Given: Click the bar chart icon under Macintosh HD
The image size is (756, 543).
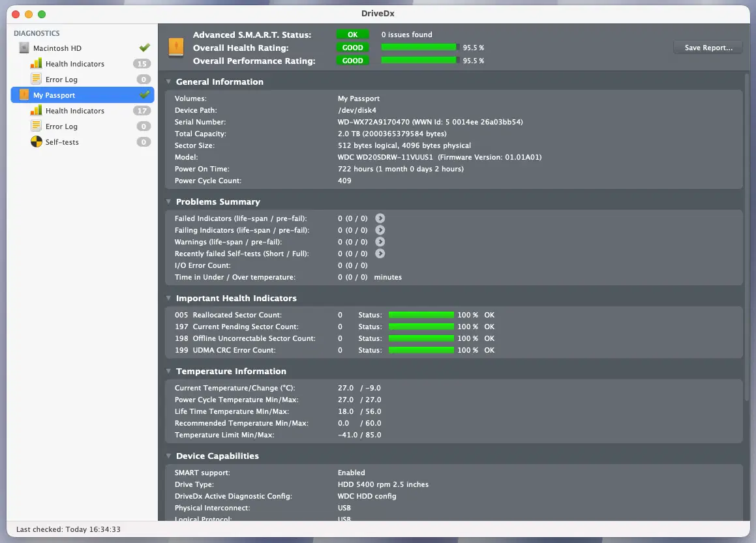Looking at the screenshot, I should [36, 63].
